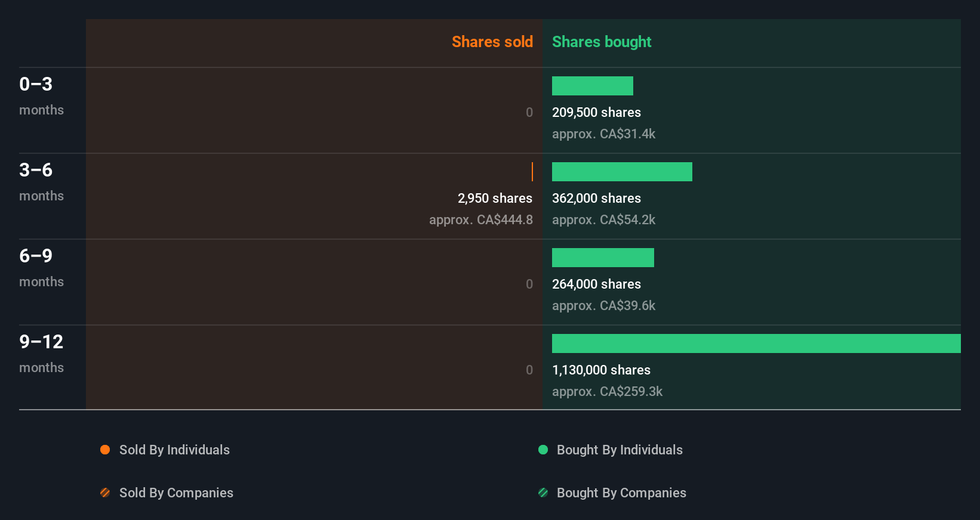This screenshot has height=520, width=980.
Task: Click the 0–3 months row label
Action: point(41,96)
